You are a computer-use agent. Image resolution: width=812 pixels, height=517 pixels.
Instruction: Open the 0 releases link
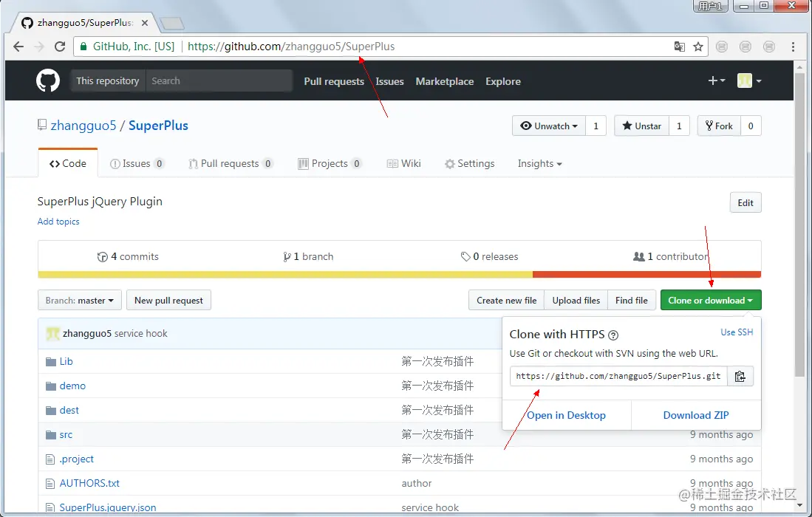coord(489,257)
